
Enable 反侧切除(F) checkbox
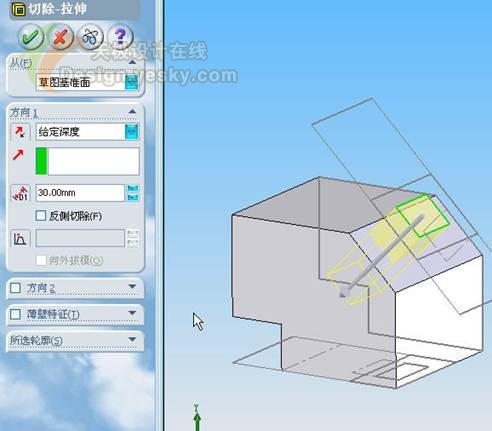pyautogui.click(x=41, y=216)
